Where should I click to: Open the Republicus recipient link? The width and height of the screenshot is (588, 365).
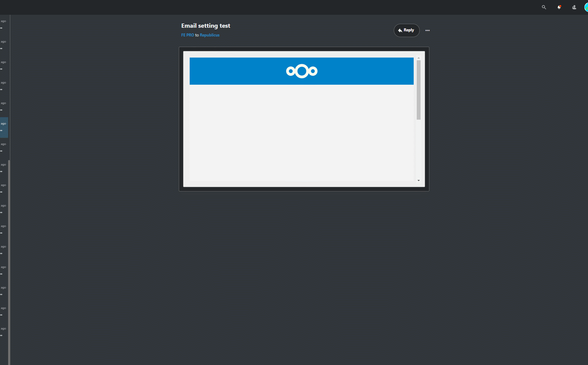point(210,35)
